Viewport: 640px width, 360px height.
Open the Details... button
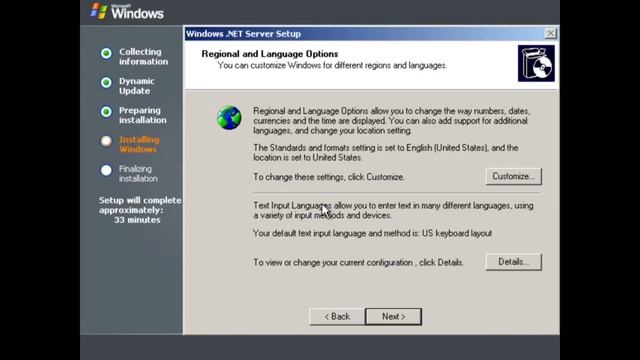tap(513, 262)
